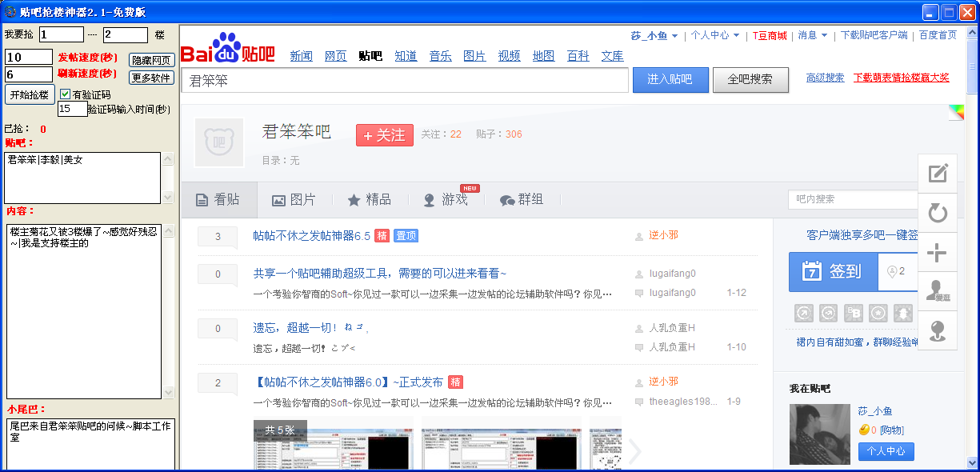Click user avatar photo under 我在贴吧
This screenshot has width=980, height=472.
820,434
